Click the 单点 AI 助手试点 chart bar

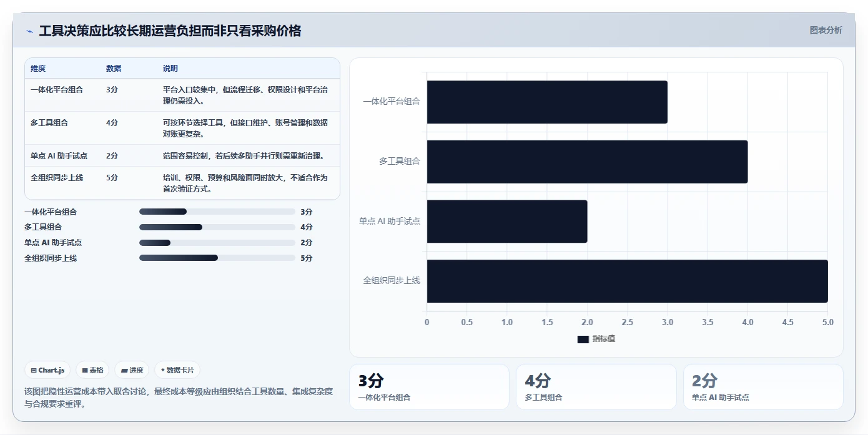tap(507, 221)
